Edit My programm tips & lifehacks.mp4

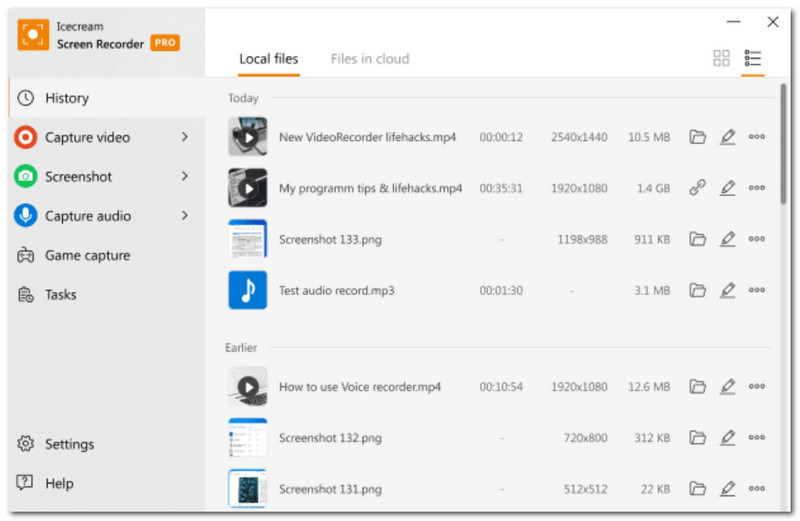click(x=728, y=188)
